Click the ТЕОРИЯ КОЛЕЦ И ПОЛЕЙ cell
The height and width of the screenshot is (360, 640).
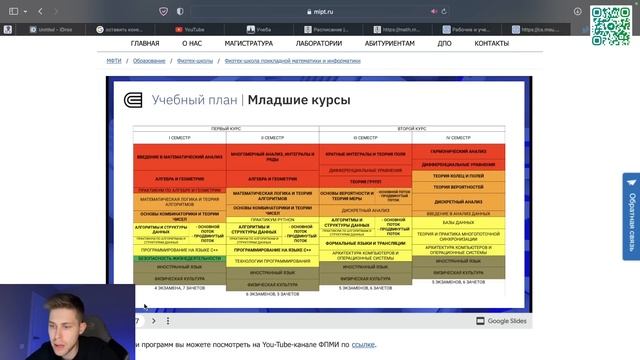(458, 176)
